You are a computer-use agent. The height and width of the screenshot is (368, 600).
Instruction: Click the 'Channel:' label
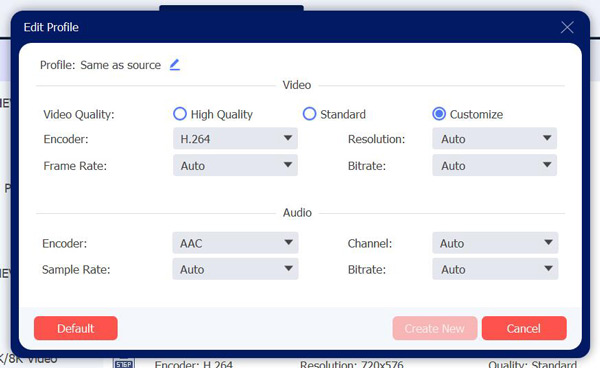point(370,244)
